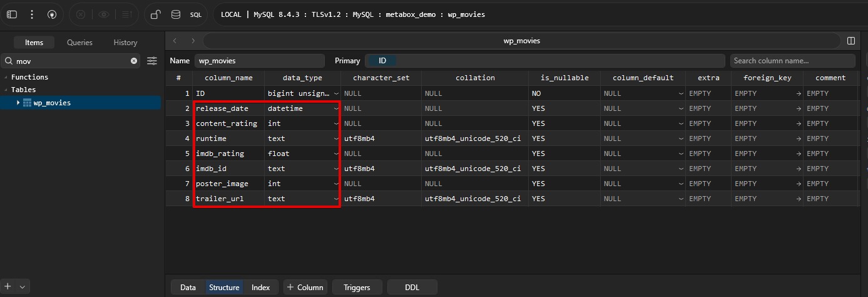Switch to the History sidebar tab
Viewport: 868px width, 297px height.
pyautogui.click(x=125, y=43)
